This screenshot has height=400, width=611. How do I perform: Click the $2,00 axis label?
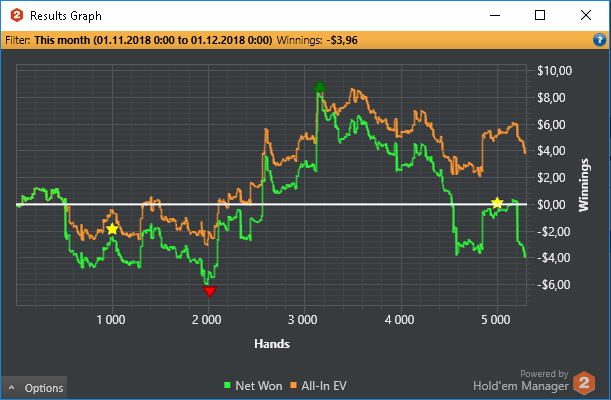click(x=551, y=178)
